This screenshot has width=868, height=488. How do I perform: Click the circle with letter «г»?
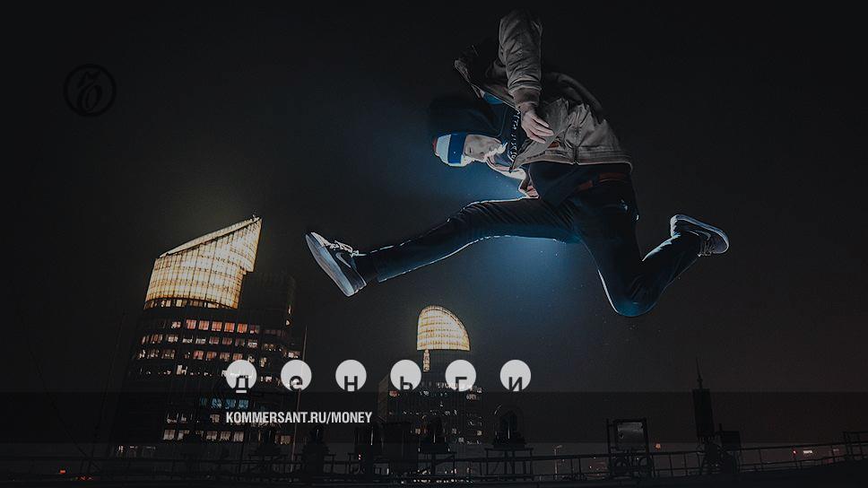[x=460, y=376]
